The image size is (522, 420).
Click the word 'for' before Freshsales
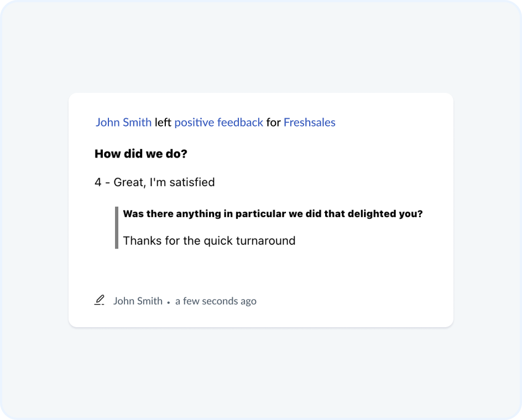coord(273,123)
